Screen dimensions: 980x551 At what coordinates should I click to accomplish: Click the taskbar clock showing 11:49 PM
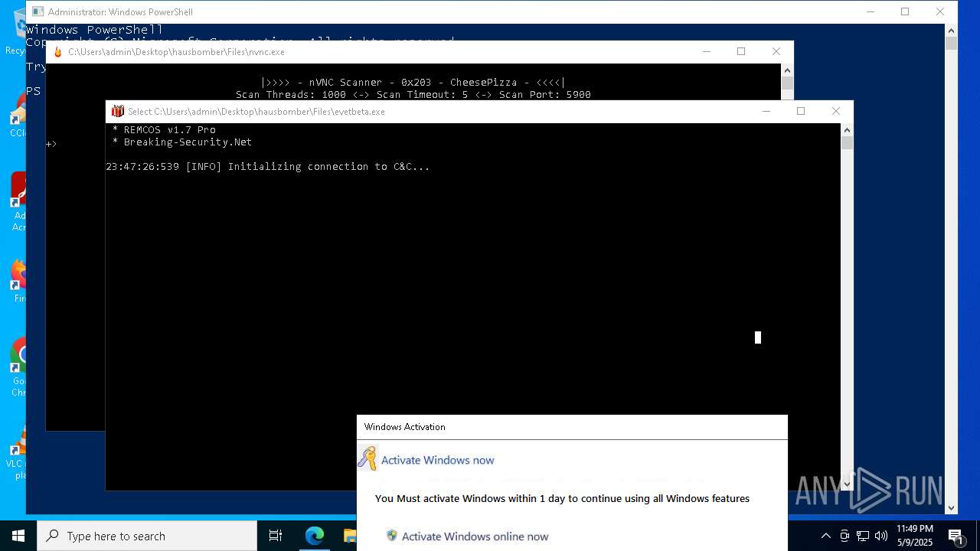tap(915, 536)
